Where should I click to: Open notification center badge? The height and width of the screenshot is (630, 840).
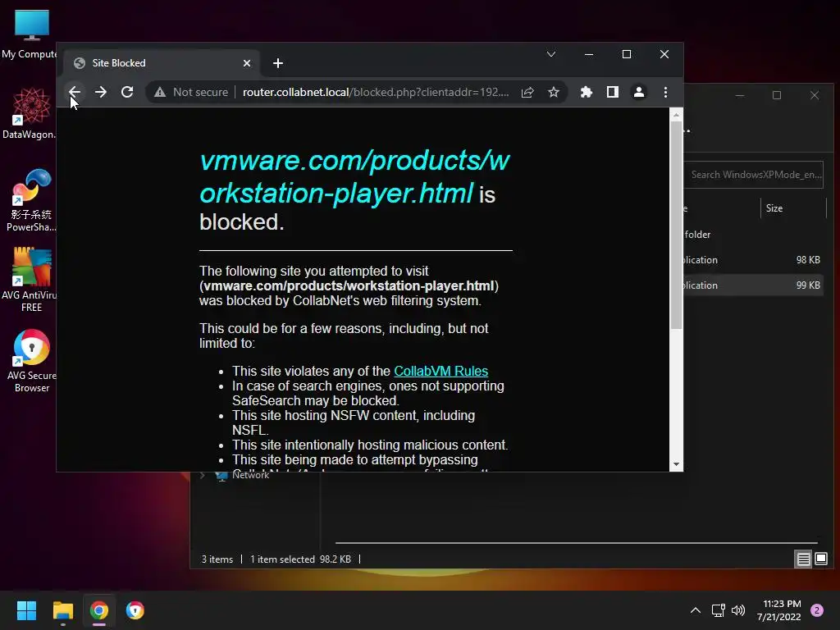click(817, 610)
